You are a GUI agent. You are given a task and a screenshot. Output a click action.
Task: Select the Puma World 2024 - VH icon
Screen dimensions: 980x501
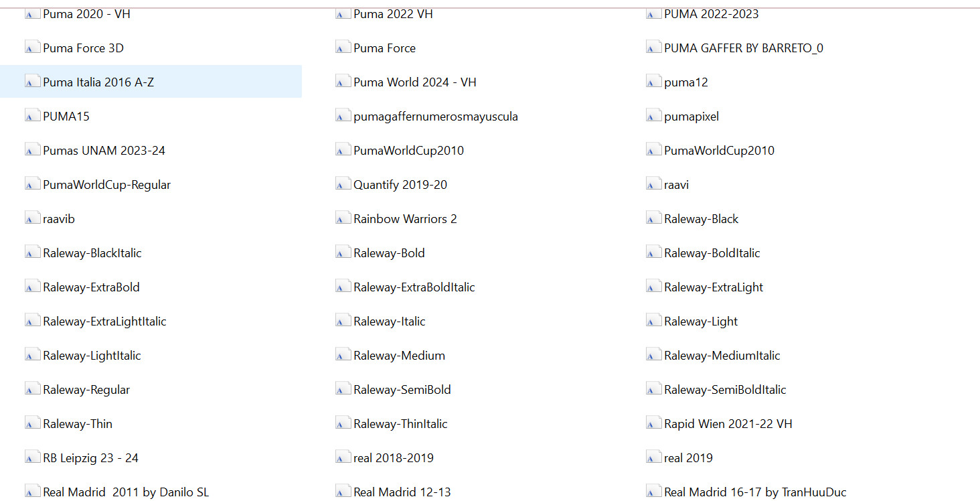click(343, 82)
